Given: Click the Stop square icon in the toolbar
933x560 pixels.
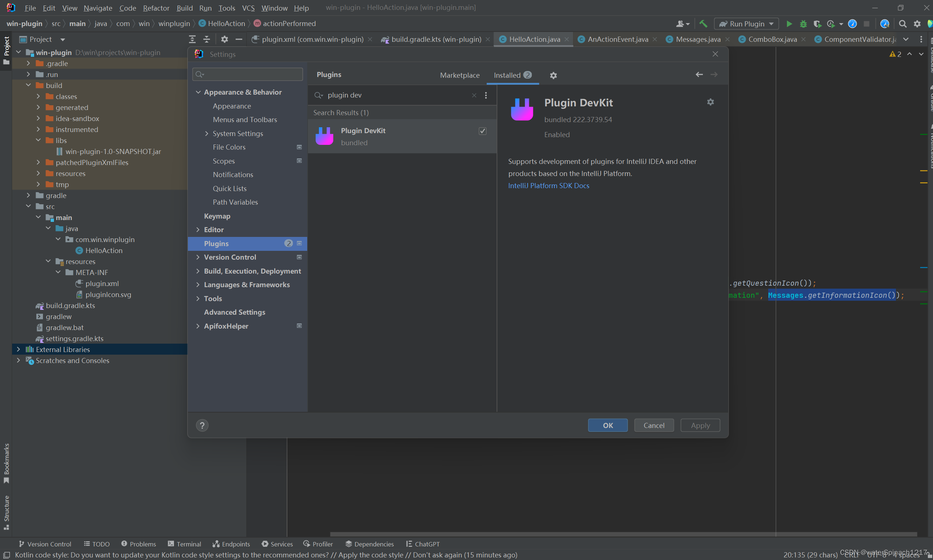Looking at the screenshot, I should 867,24.
